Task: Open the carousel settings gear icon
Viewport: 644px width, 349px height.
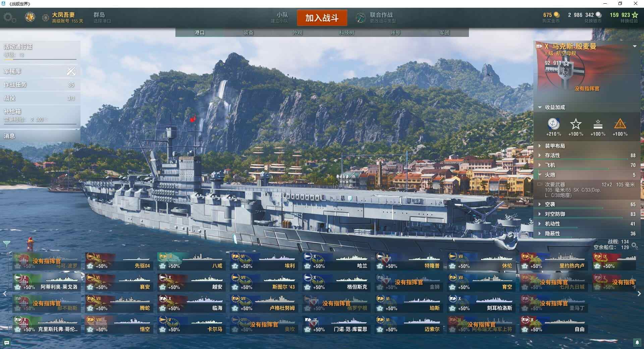Action: 634,246
